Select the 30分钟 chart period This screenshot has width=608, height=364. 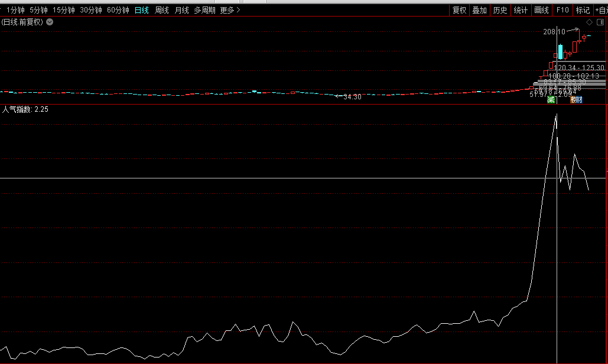tap(91, 10)
